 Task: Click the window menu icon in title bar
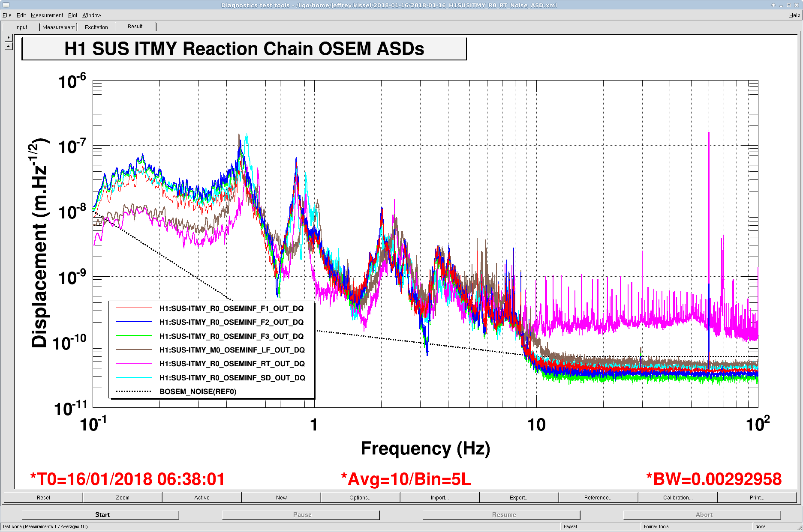pyautogui.click(x=6, y=5)
